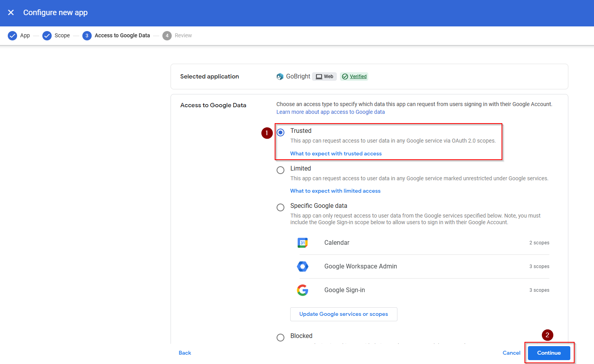Open the Verified status badge link

click(x=358, y=77)
